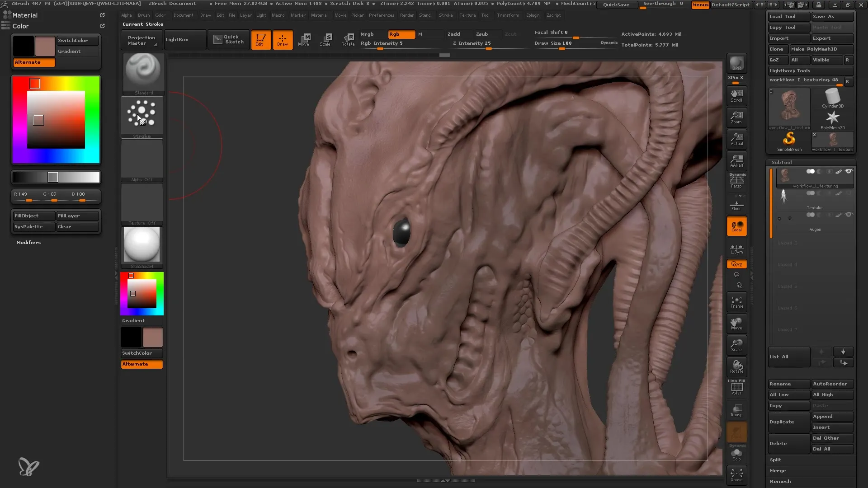868x488 pixels.
Task: Expand Modifiers section in Color panel
Action: [x=28, y=242]
